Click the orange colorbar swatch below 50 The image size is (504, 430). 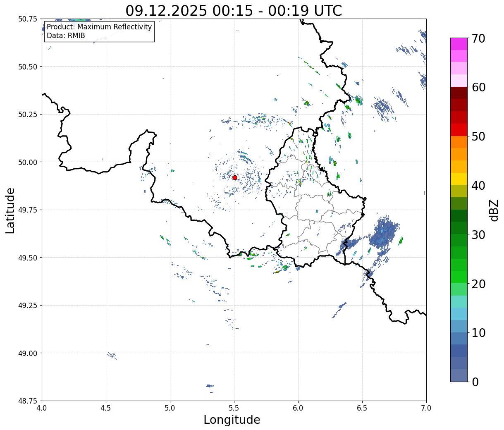pos(459,142)
